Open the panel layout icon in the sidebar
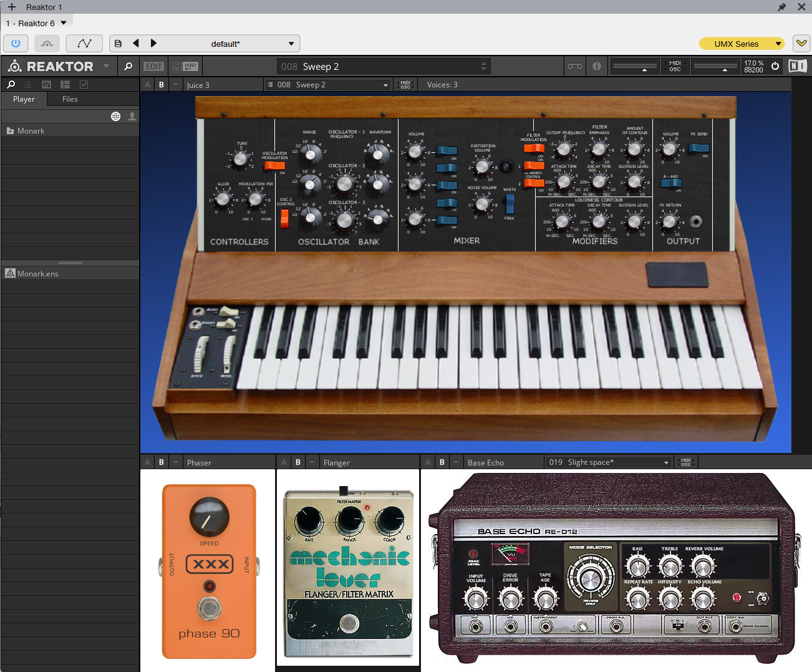Screen dimensions: 812x672 [65, 84]
